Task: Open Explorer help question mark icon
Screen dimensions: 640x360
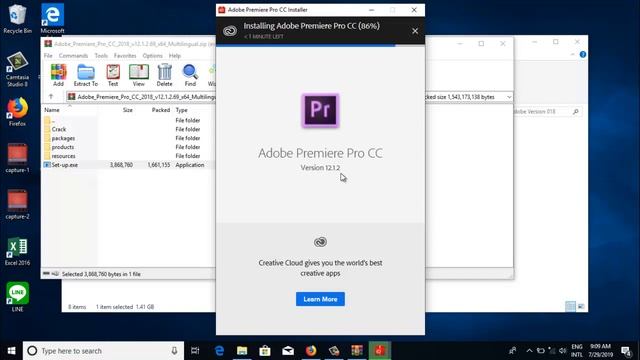Action: coord(583,54)
